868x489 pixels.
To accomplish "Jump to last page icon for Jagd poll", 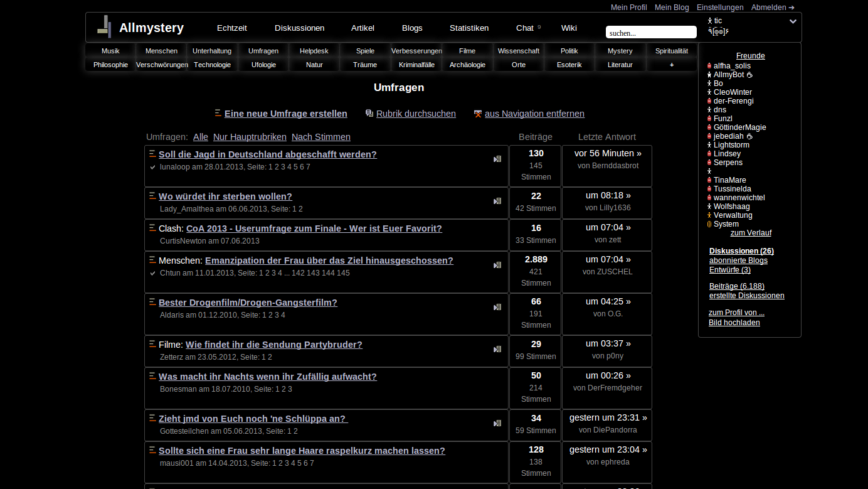I will coord(497,159).
